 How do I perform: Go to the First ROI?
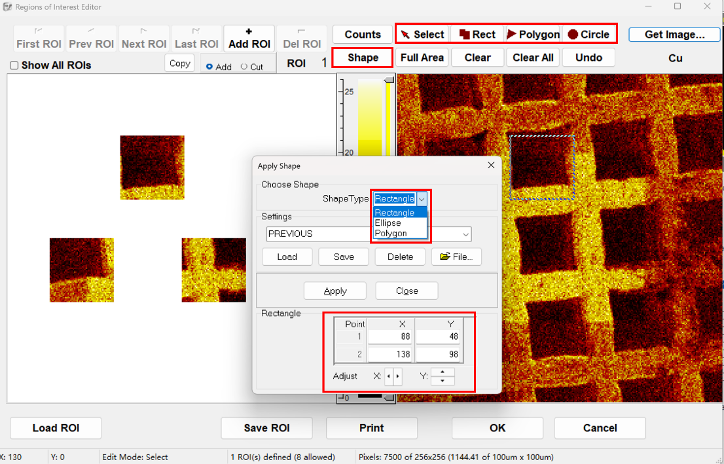click(x=40, y=38)
